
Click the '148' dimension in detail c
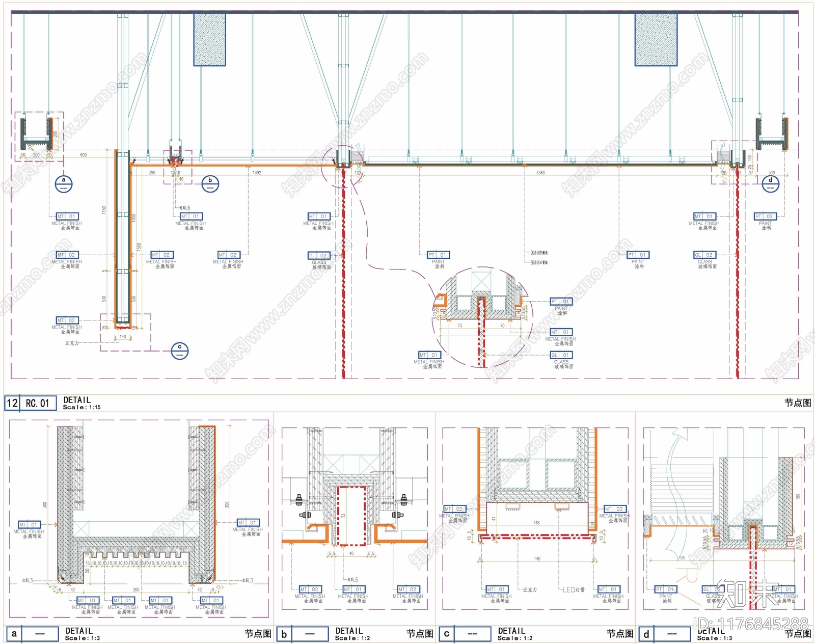click(x=536, y=523)
